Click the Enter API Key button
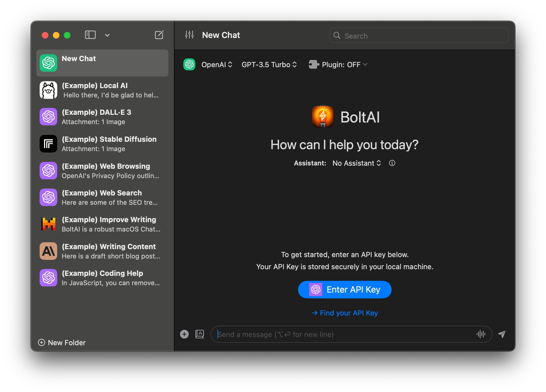The image size is (546, 392). [x=345, y=290]
